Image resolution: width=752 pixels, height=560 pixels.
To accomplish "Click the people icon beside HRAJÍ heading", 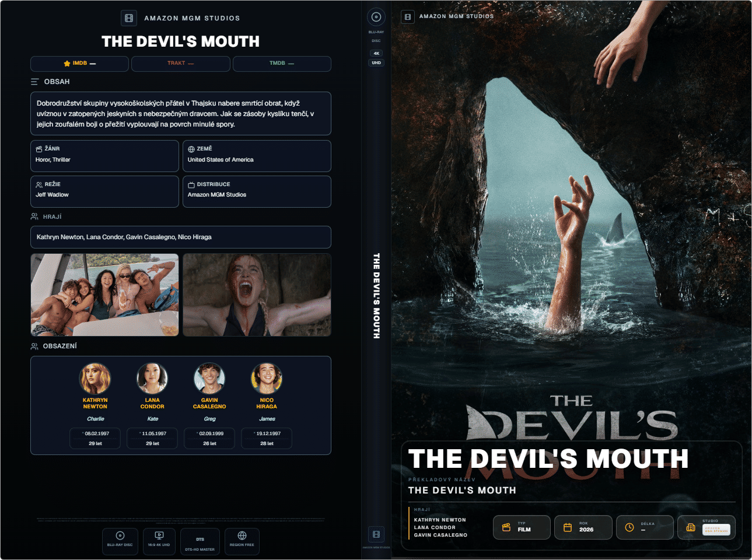I will tap(34, 216).
